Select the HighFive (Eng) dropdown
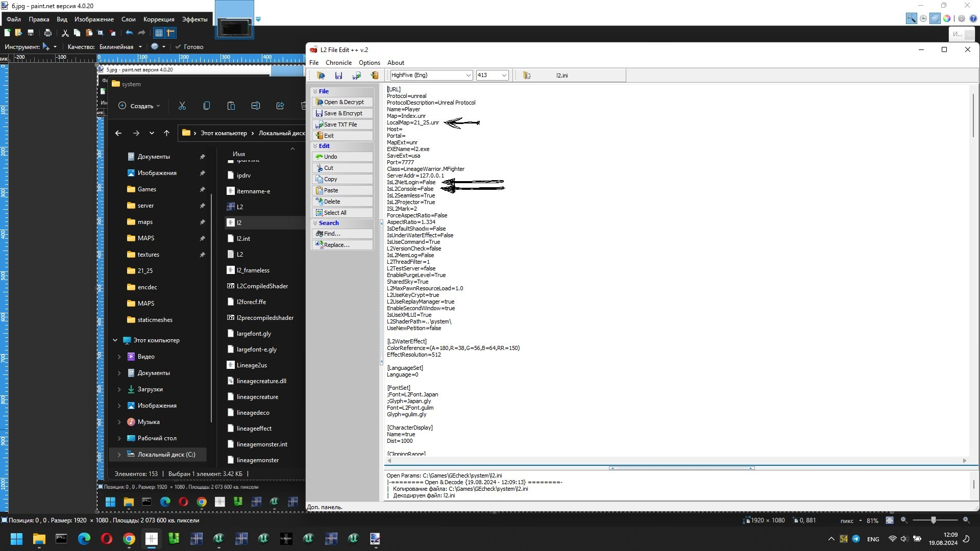The height and width of the screenshot is (551, 980). 429,74
